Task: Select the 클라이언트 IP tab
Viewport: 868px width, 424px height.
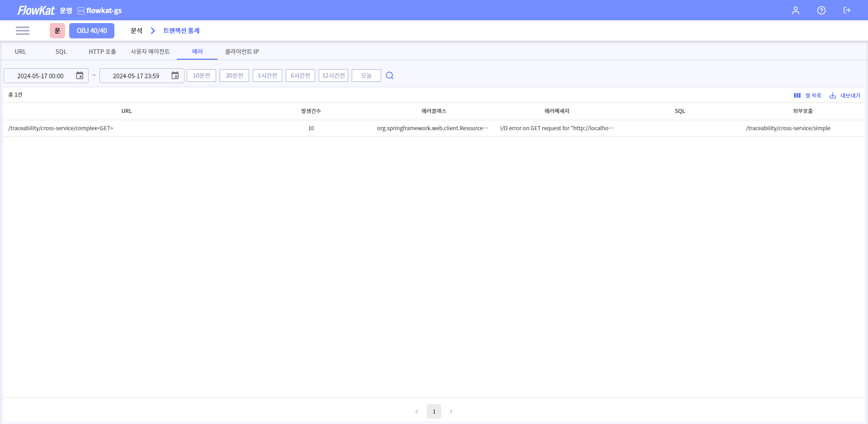Action: tap(242, 52)
